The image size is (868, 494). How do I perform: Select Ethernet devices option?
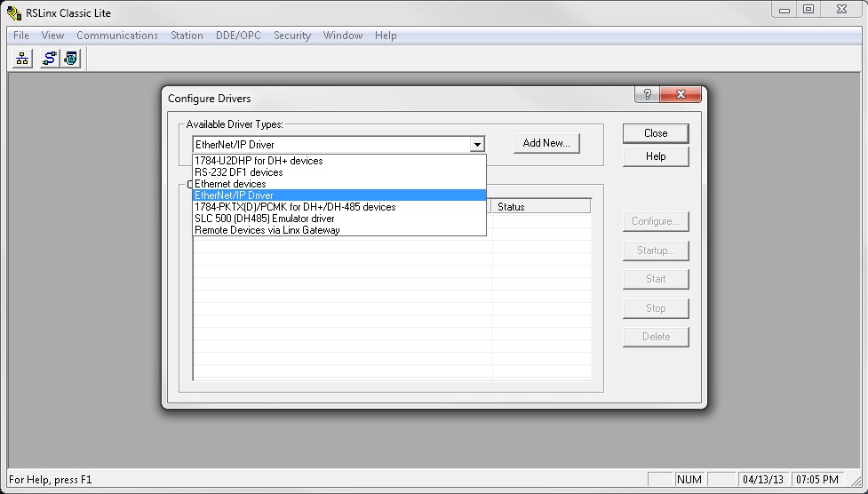pos(339,184)
